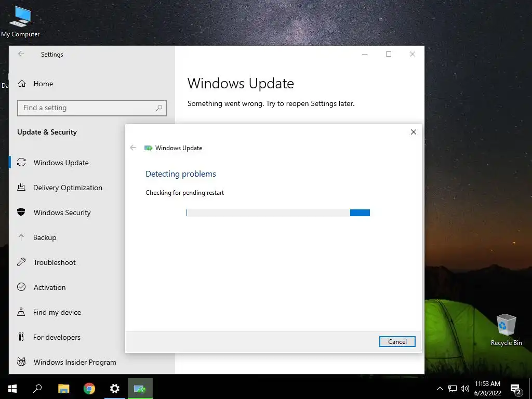Click the Windows Insider Program cat icon
The width and height of the screenshot is (532, 399).
tap(21, 362)
